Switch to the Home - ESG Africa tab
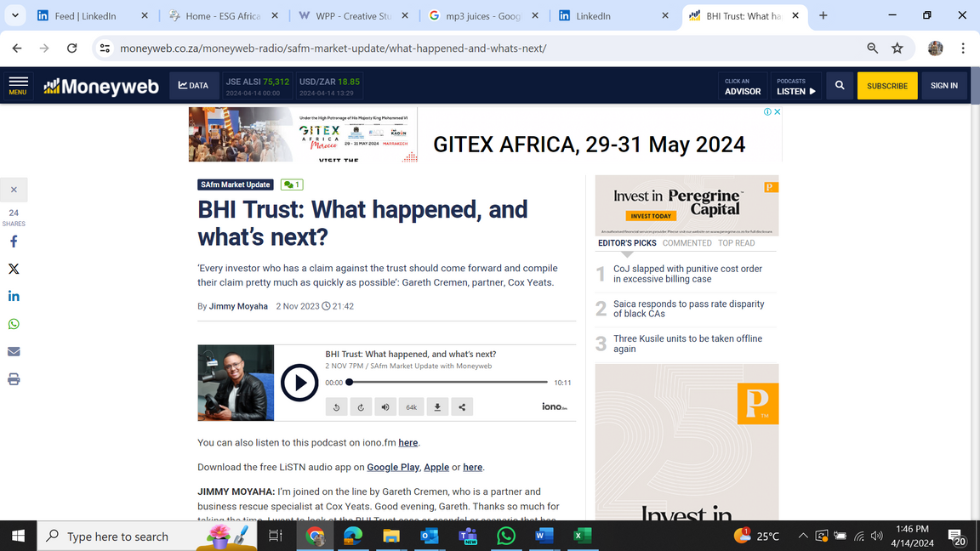980x551 pixels. (x=223, y=16)
